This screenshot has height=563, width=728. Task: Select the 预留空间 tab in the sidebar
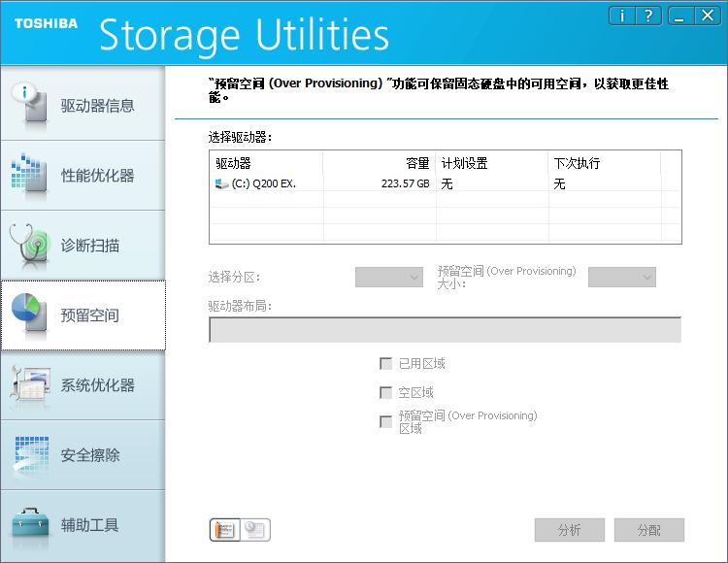pos(83,315)
